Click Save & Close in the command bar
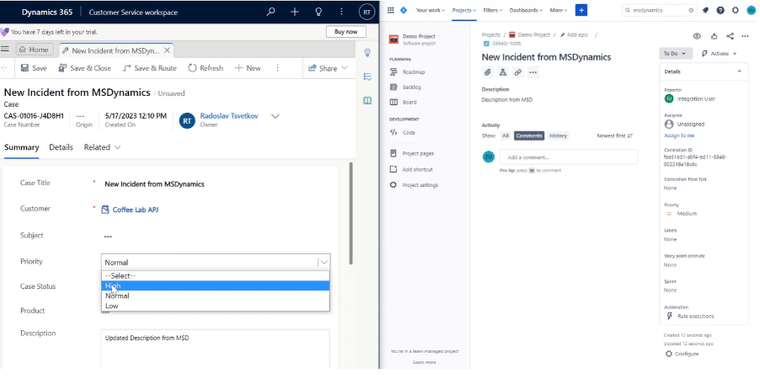760x378 pixels. (x=85, y=68)
